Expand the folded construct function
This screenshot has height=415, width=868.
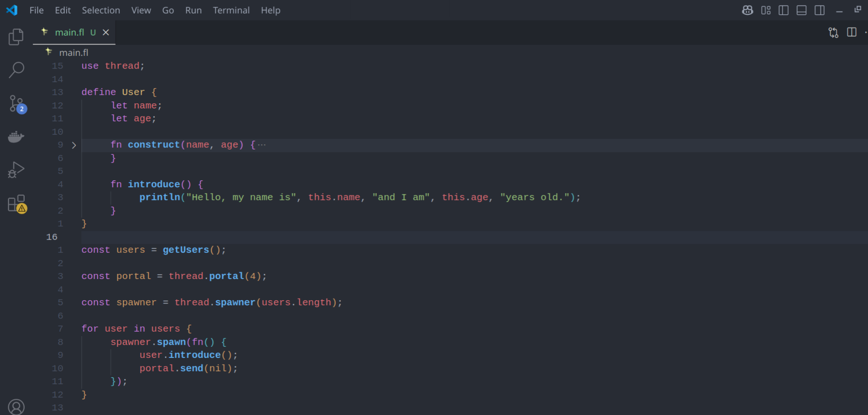point(74,145)
